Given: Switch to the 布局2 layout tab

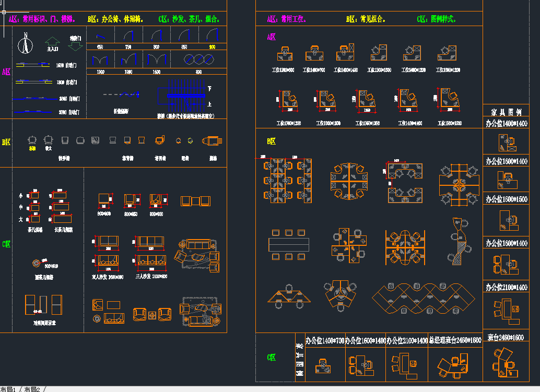Looking at the screenshot, I should click(32, 389).
